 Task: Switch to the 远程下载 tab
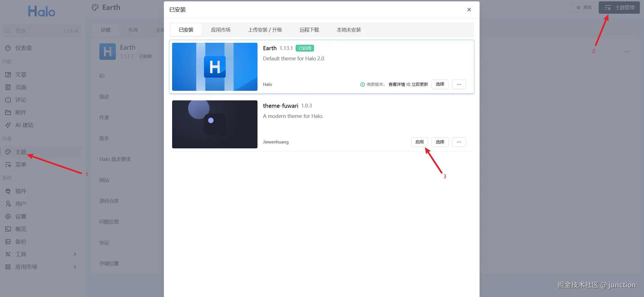tap(309, 30)
